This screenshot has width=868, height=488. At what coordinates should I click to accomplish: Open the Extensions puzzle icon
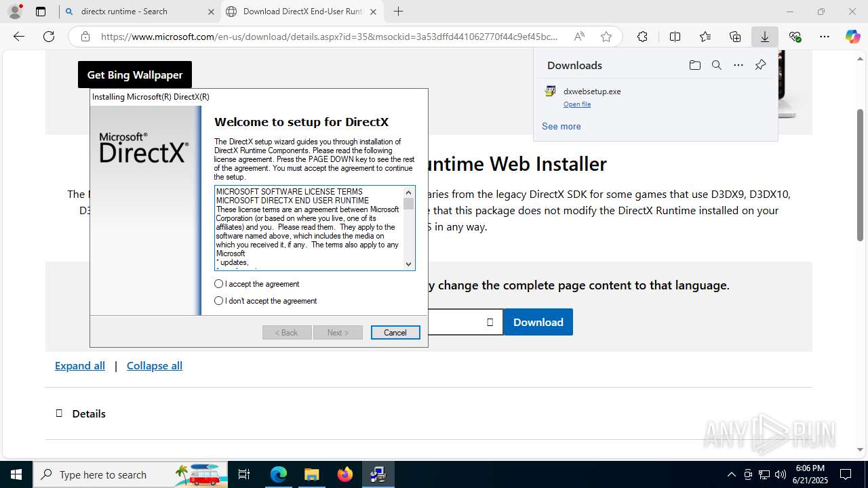tap(642, 37)
